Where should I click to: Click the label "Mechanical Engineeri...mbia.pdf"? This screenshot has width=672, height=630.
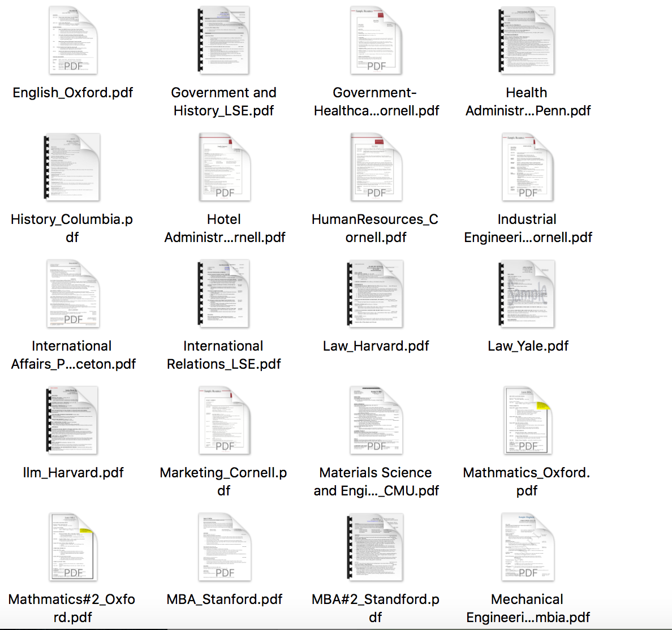point(528,608)
